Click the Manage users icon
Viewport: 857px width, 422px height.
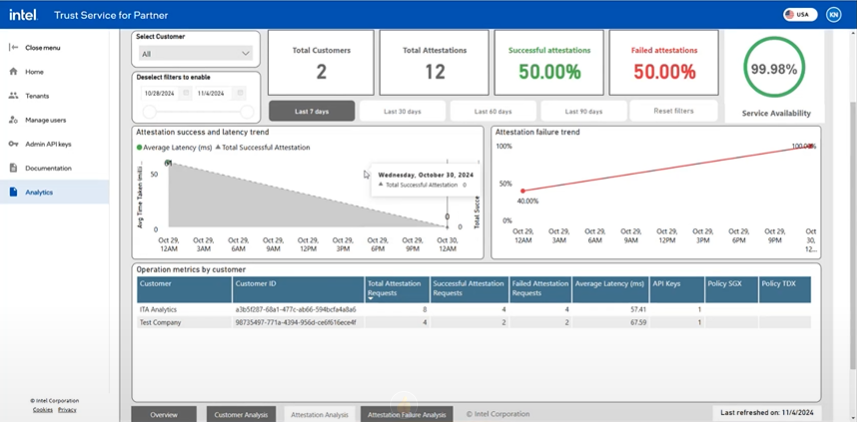click(x=14, y=120)
